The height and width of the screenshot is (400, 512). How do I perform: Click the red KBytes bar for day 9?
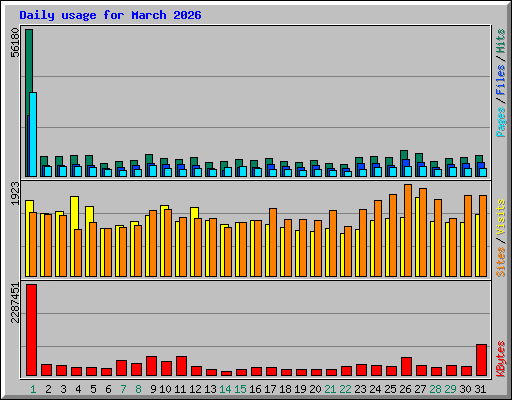pyautogui.click(x=151, y=366)
